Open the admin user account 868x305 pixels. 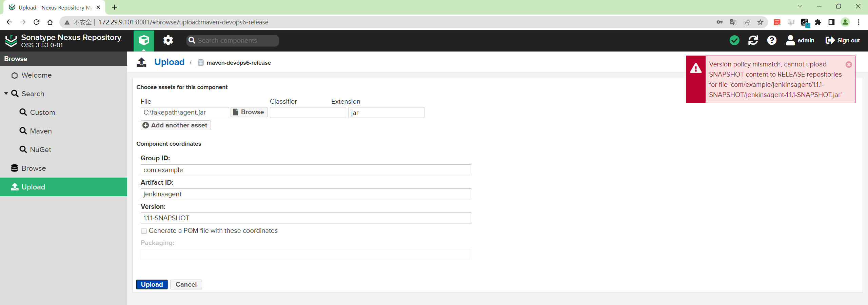pos(800,40)
